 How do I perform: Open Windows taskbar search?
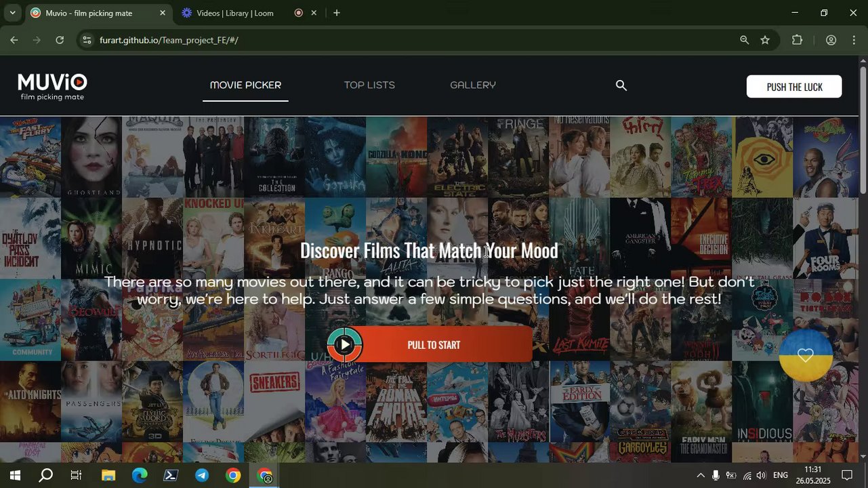(x=45, y=476)
